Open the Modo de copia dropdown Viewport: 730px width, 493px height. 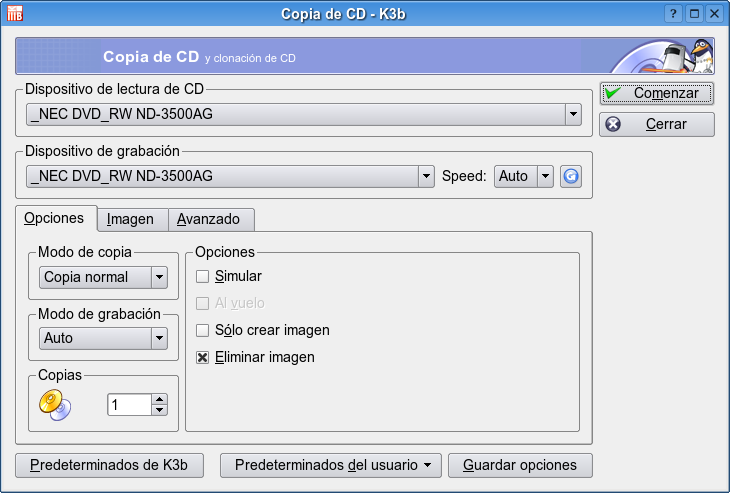[158, 277]
